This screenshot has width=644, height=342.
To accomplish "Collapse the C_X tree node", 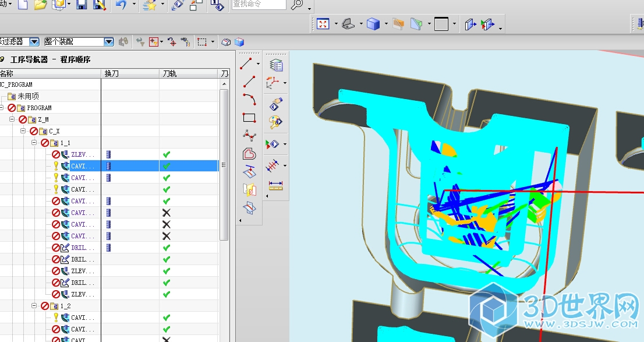I will pyautogui.click(x=23, y=131).
